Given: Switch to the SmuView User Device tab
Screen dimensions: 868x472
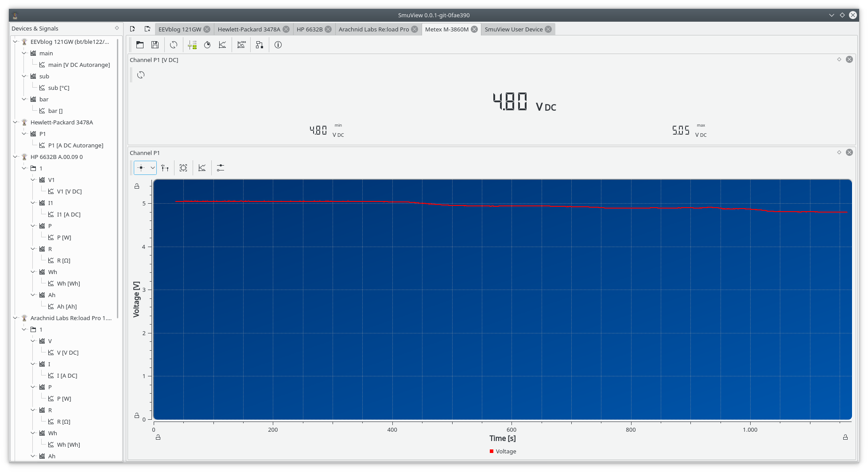Looking at the screenshot, I should click(x=514, y=29).
